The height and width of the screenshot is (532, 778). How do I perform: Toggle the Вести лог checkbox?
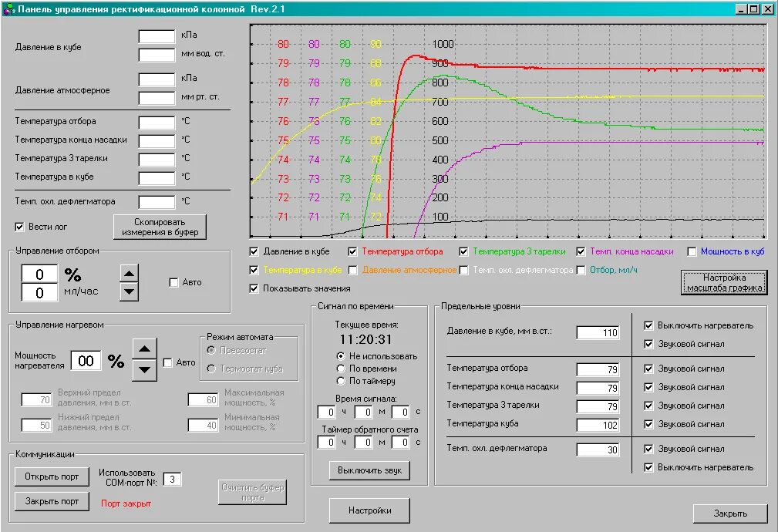[20, 227]
